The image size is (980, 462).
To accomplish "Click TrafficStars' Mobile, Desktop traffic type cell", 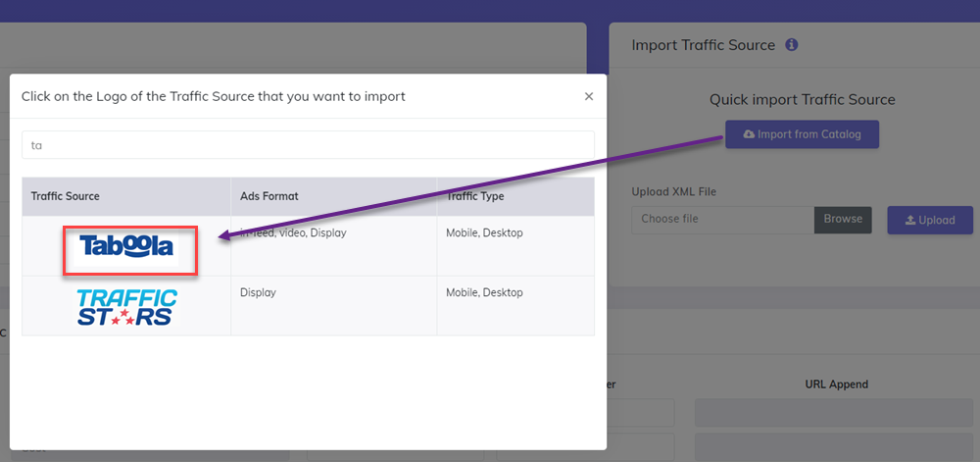I will (485, 292).
